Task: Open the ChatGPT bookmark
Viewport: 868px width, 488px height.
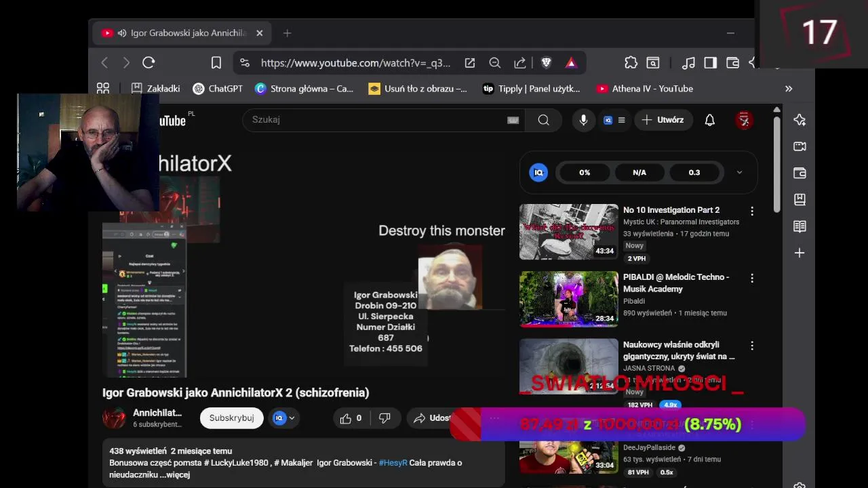Action: 218,89
